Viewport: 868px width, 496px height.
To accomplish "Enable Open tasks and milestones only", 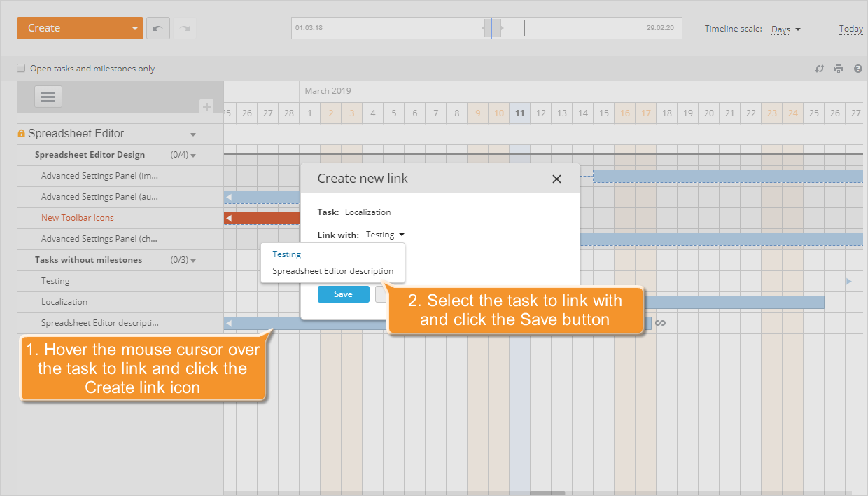I will point(20,69).
